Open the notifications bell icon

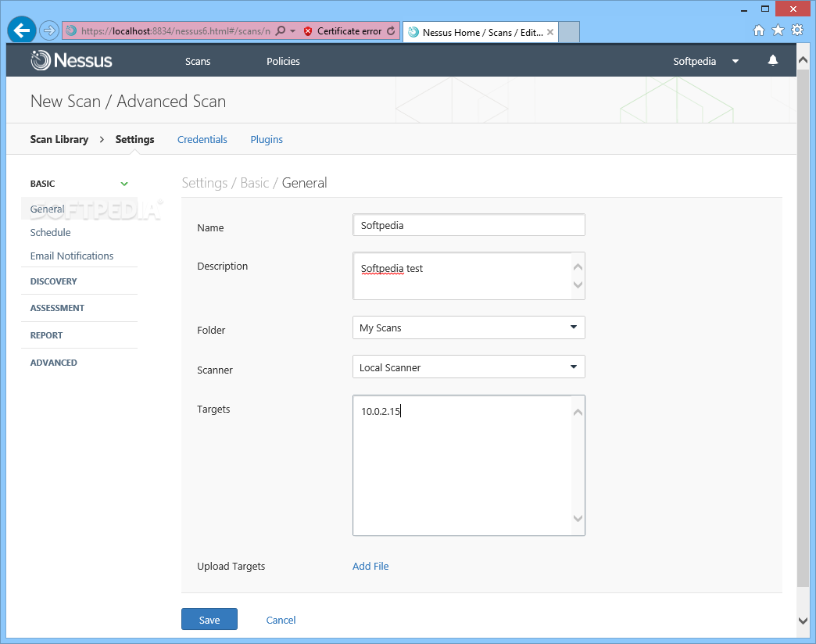pos(773,60)
